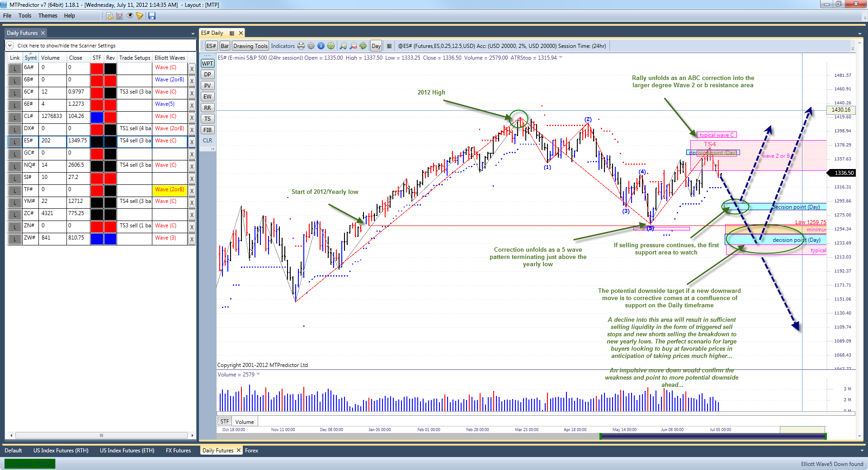Open the File menu
868x470 pixels.
(7, 15)
